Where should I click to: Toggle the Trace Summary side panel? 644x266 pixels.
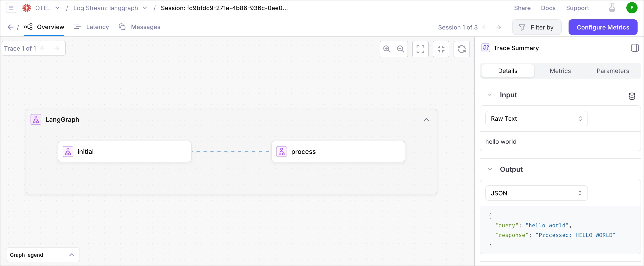coord(635,48)
